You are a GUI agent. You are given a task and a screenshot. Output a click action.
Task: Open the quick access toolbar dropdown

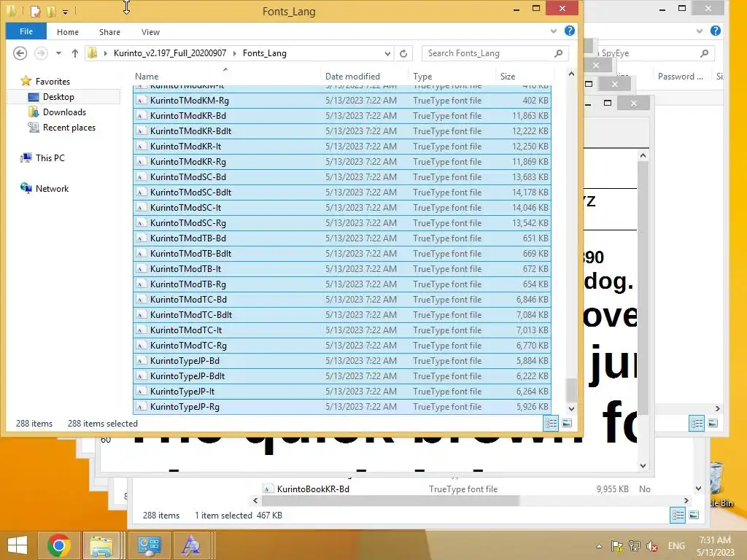click(65, 12)
